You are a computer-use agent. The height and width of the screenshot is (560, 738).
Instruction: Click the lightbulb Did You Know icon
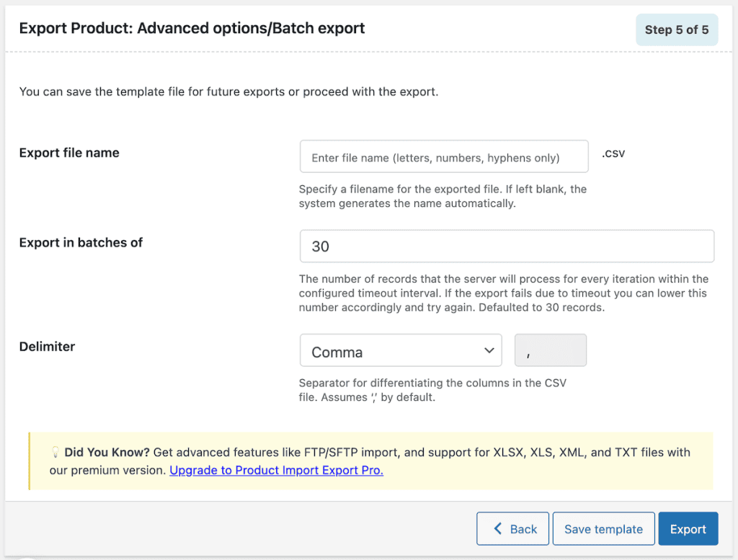pyautogui.click(x=55, y=452)
